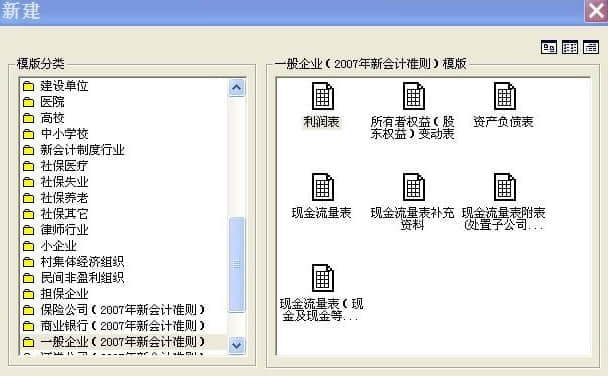Click folder icon beside 中小学校

(28, 134)
